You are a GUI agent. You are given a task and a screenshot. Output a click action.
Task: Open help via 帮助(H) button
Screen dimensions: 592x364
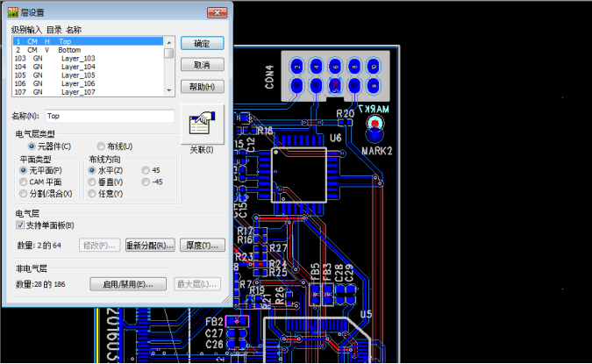tap(203, 87)
